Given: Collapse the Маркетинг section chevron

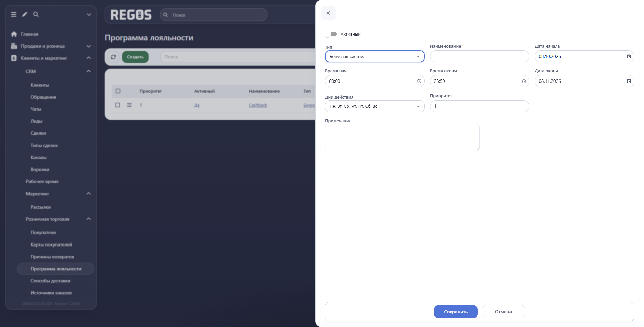Looking at the screenshot, I should 89,194.
